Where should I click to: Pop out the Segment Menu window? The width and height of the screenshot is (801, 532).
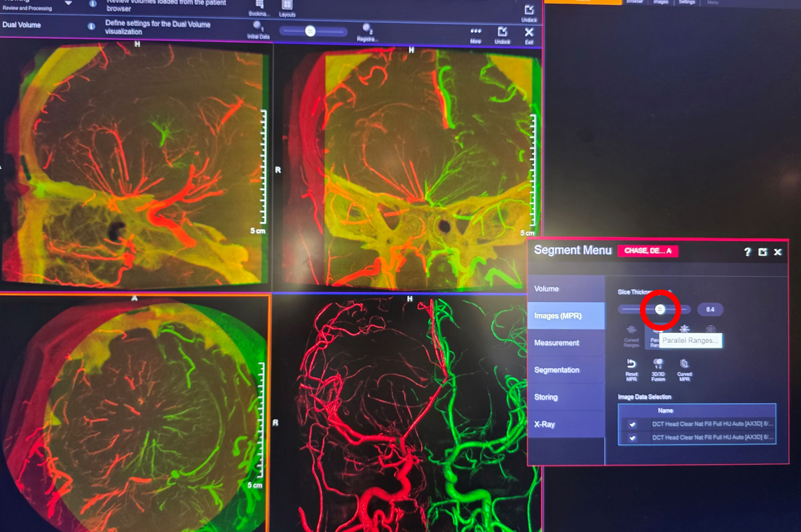tap(762, 252)
